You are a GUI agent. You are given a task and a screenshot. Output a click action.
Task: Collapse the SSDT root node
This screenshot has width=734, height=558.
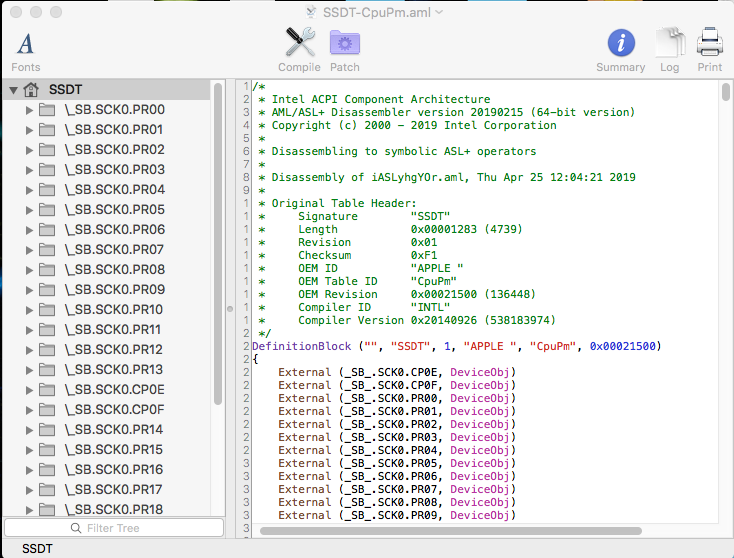(x=14, y=89)
